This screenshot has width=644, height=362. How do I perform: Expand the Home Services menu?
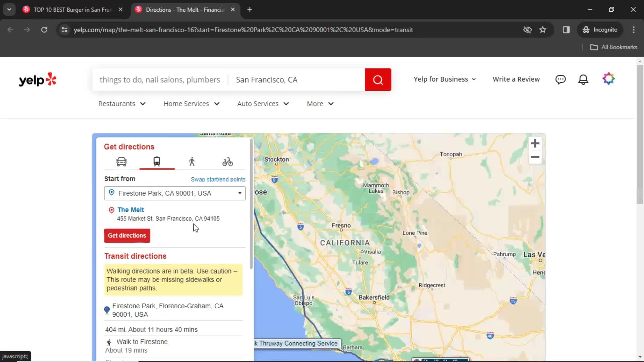192,104
